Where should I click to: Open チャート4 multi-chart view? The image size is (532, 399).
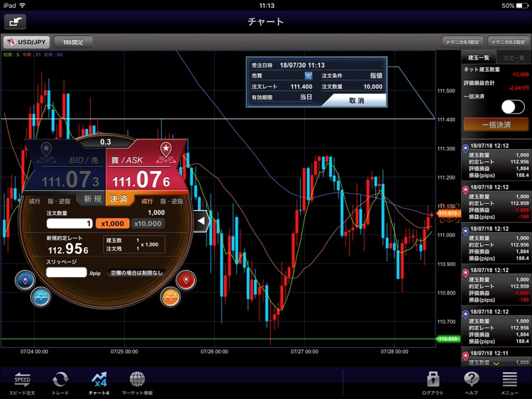pos(99,383)
